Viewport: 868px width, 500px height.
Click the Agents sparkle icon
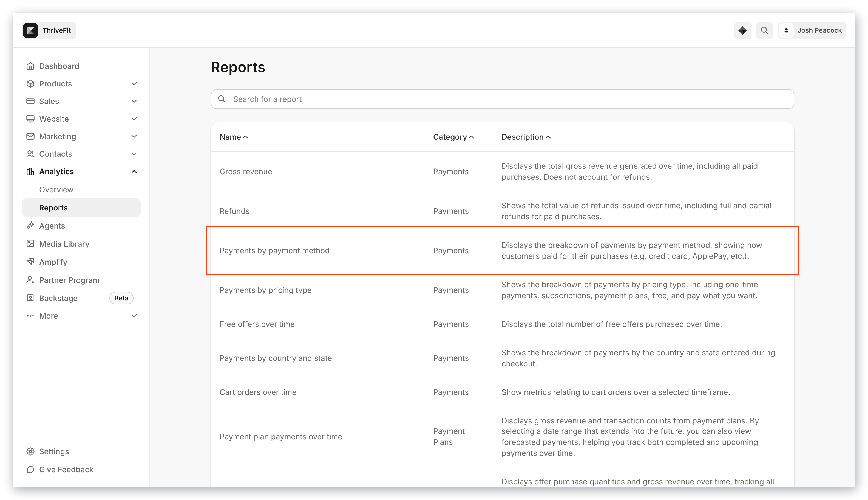[x=30, y=226]
